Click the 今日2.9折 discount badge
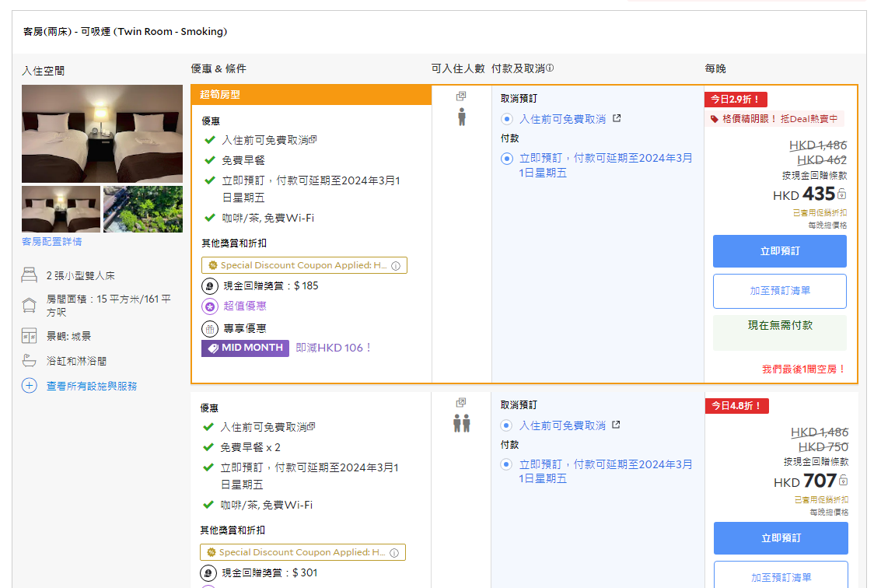This screenshot has height=588, width=874. 736,100
